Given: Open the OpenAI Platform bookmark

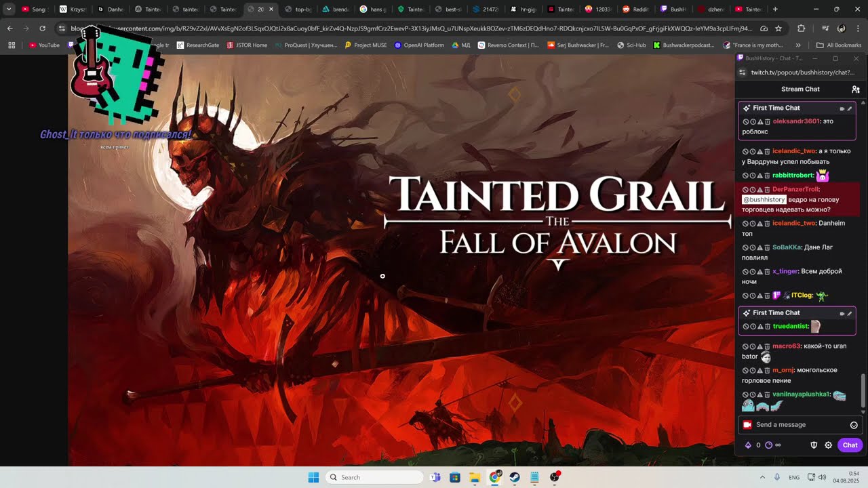Looking at the screenshot, I should (x=419, y=45).
